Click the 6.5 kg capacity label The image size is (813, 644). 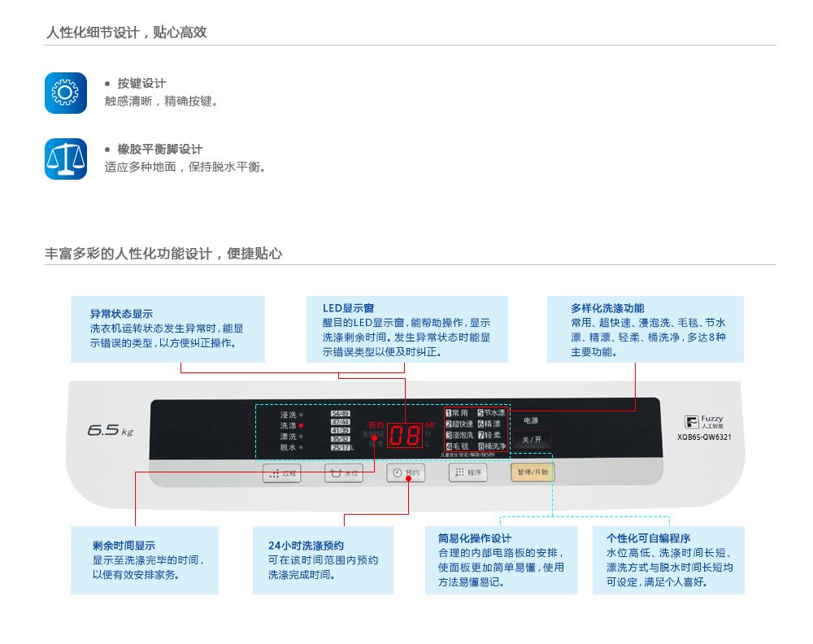110,430
